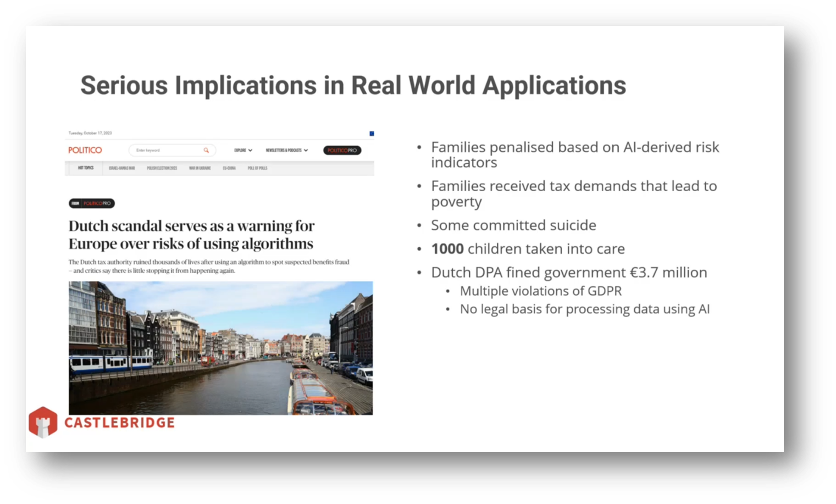Image resolution: width=836 pixels, height=504 pixels.
Task: Open the War in Ukraine topic
Action: (x=200, y=168)
